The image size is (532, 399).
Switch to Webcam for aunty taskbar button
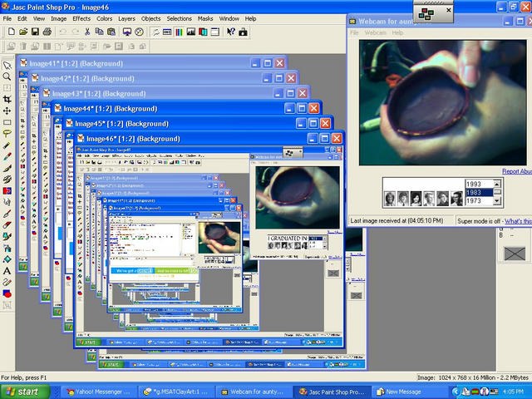[x=254, y=392]
